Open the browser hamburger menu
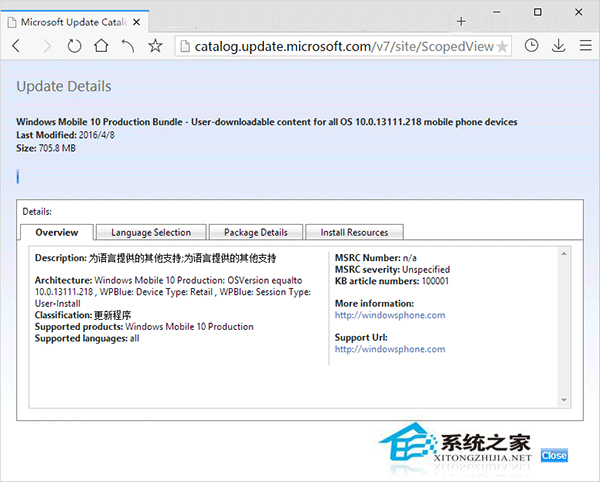Image resolution: width=600 pixels, height=482 pixels. (585, 46)
